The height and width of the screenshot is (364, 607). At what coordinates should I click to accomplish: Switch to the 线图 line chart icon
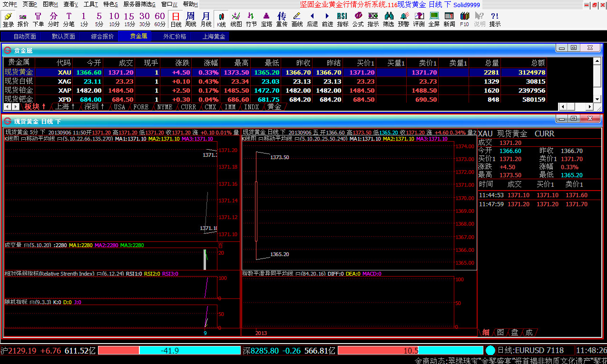pos(236,19)
